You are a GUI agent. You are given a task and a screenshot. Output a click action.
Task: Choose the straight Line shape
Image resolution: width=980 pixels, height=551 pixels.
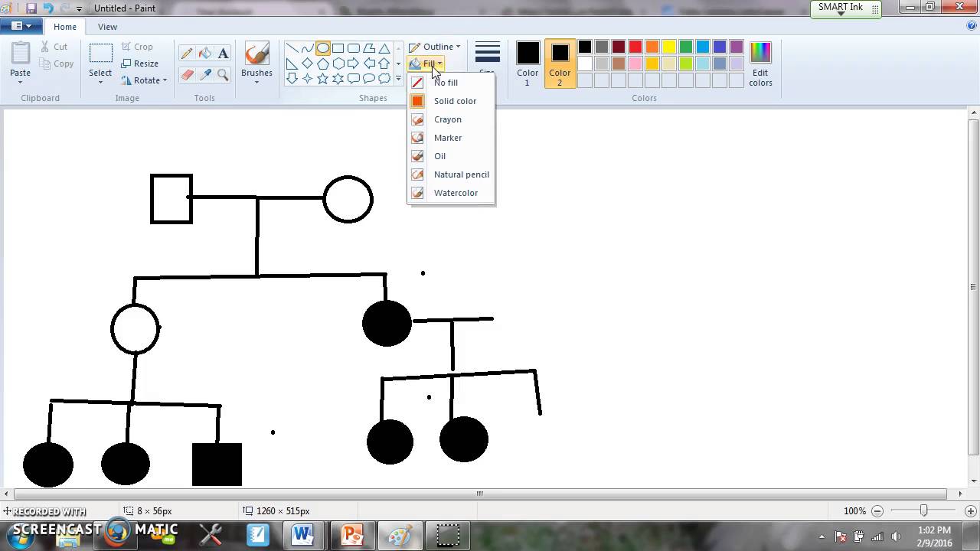click(x=292, y=48)
